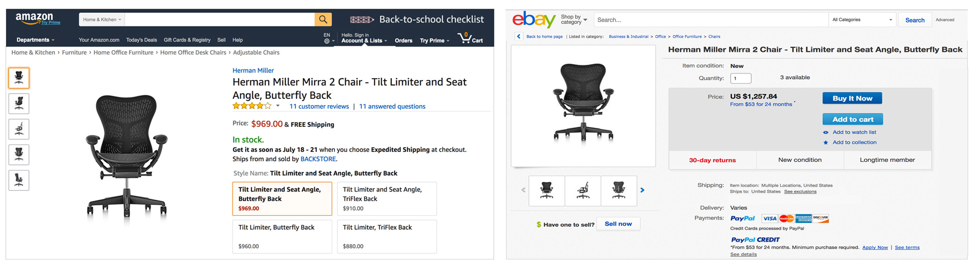
Task: Click the eBay quantity input field
Action: pyautogui.click(x=741, y=78)
